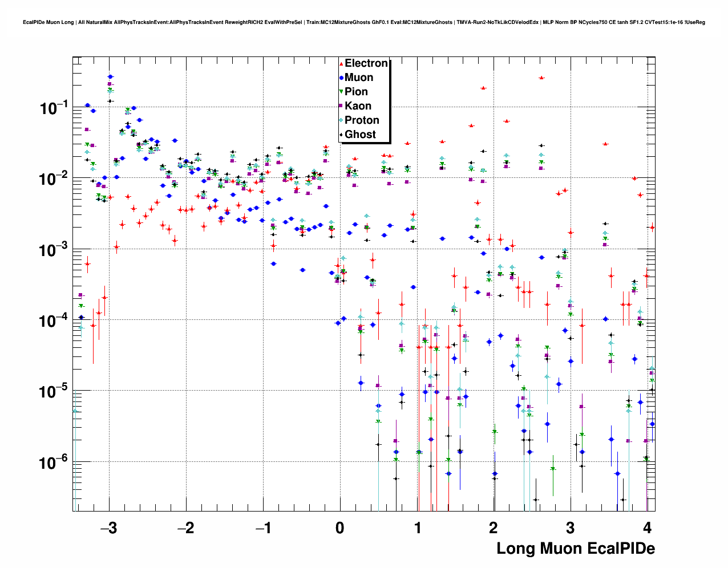The image size is (728, 568).
Task: Select the y-axis label 10⁻⁶
Action: tap(54, 462)
